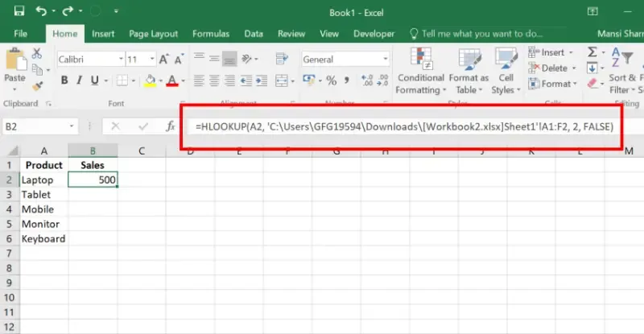Open the Data tab
Screen dimensions: 644x334
tap(254, 34)
